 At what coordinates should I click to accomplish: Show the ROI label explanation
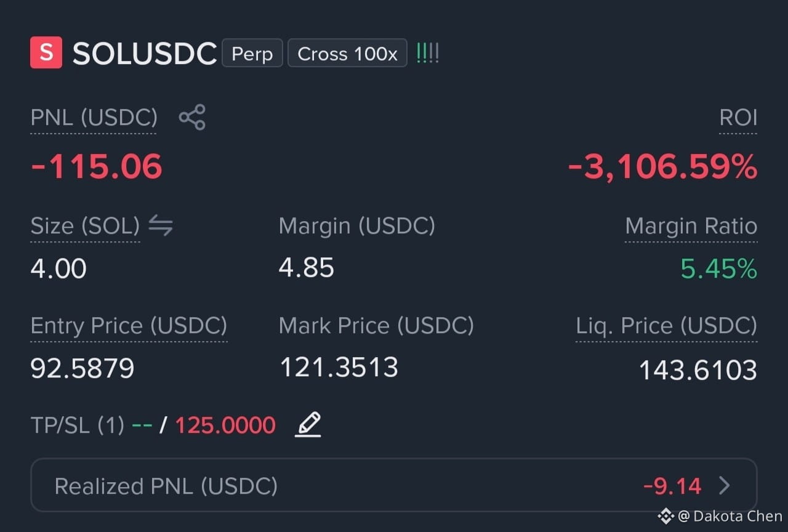coord(738,118)
